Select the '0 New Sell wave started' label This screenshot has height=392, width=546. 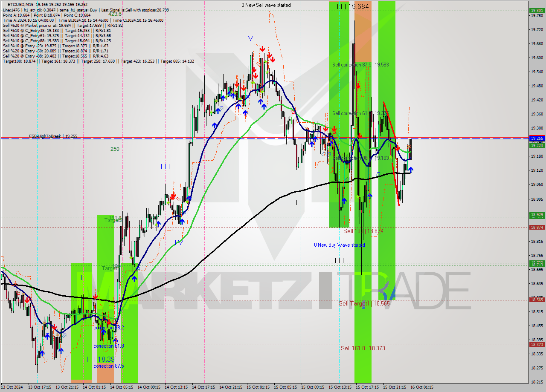click(x=266, y=5)
